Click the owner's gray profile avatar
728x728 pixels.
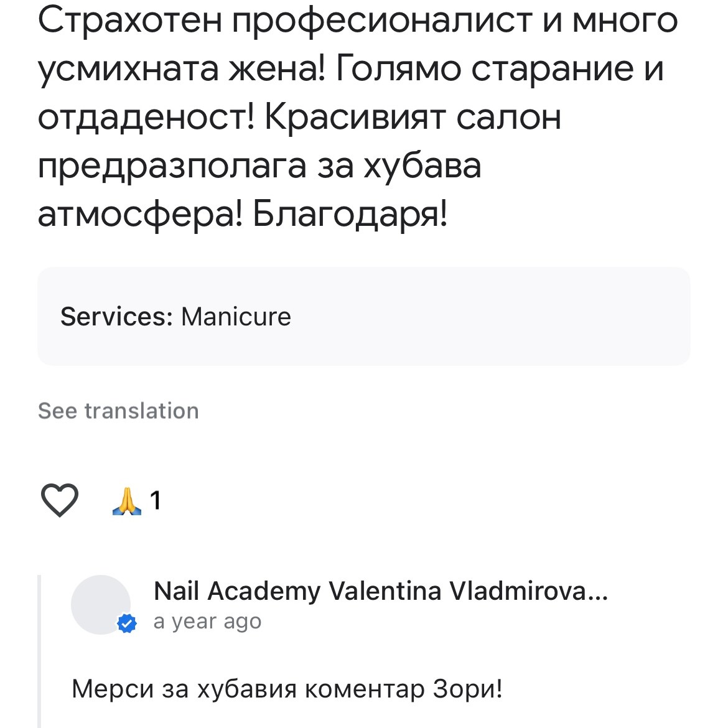coord(100,604)
